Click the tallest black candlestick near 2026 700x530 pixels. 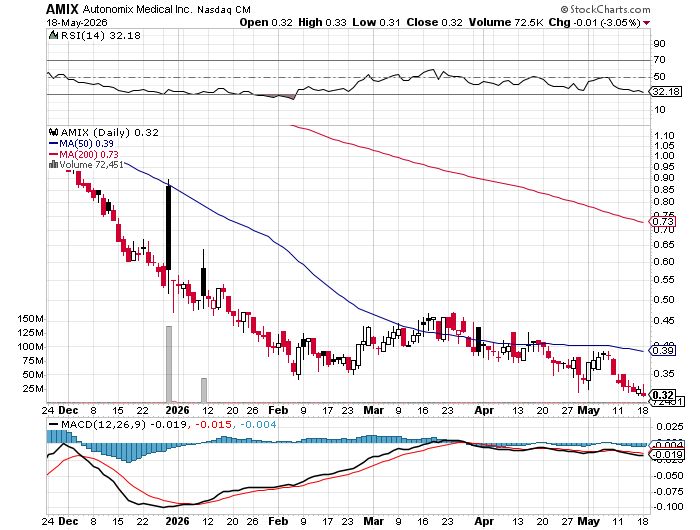click(x=169, y=228)
